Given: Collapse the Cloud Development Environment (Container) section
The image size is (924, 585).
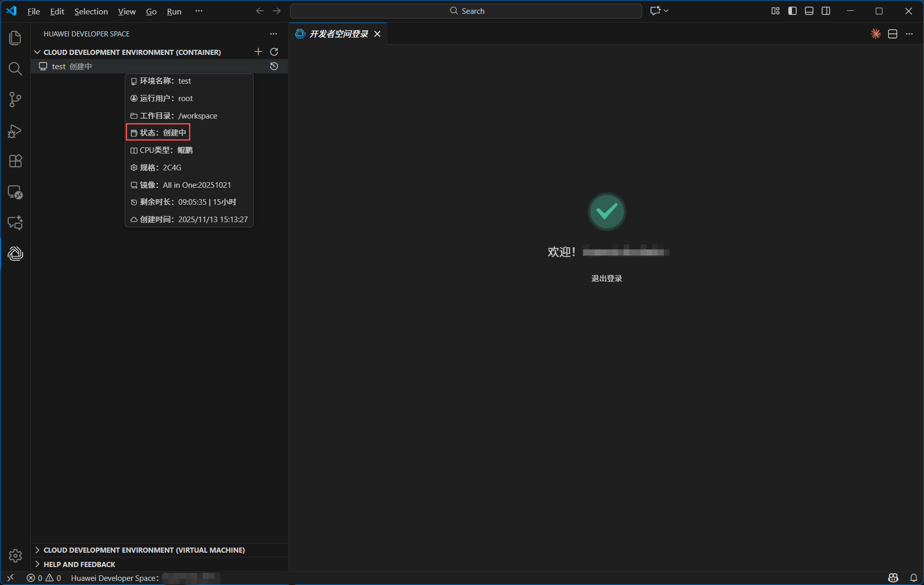Looking at the screenshot, I should click(37, 52).
